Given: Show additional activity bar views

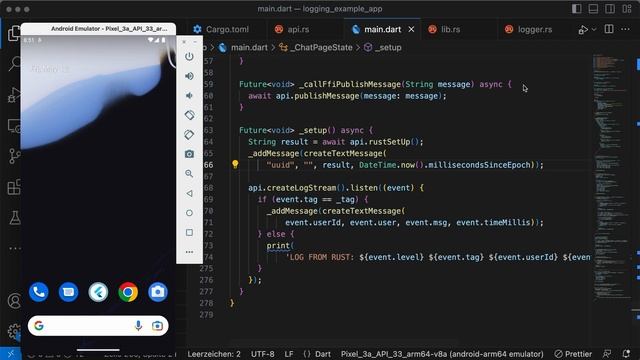Looking at the screenshot, I should (x=15, y=248).
